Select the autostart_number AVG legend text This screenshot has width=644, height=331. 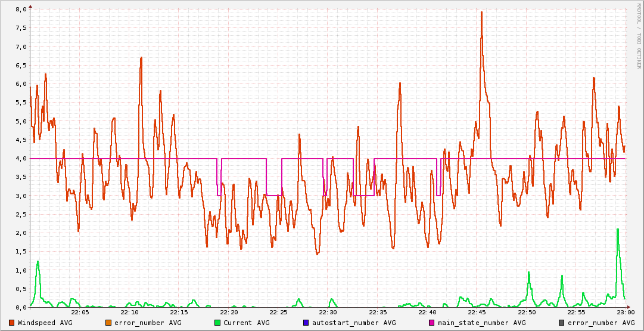pos(354,323)
